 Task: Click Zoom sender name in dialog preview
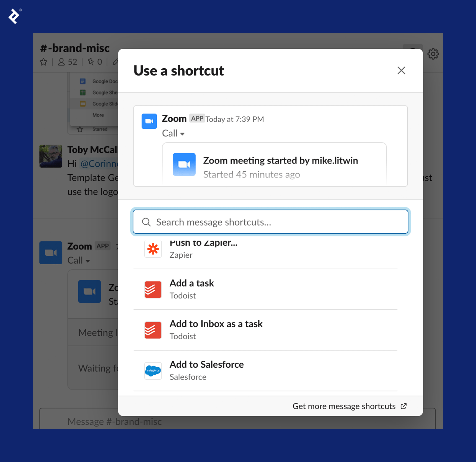click(x=174, y=119)
